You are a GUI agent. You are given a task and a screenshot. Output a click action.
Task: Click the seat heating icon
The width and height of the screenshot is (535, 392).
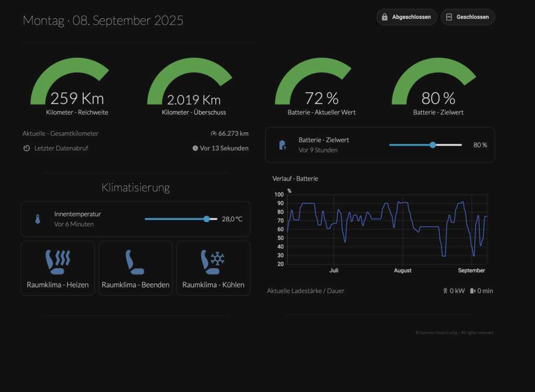click(x=57, y=262)
